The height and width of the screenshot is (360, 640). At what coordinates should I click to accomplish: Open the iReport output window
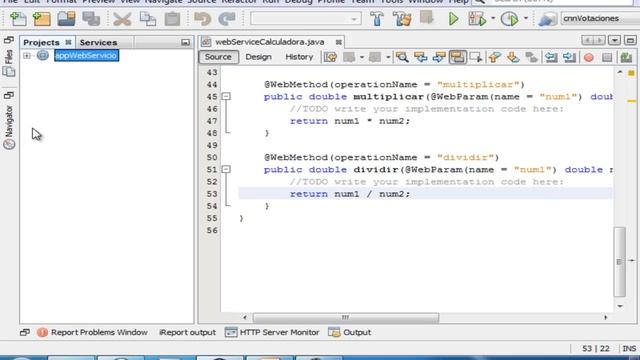[x=187, y=332]
